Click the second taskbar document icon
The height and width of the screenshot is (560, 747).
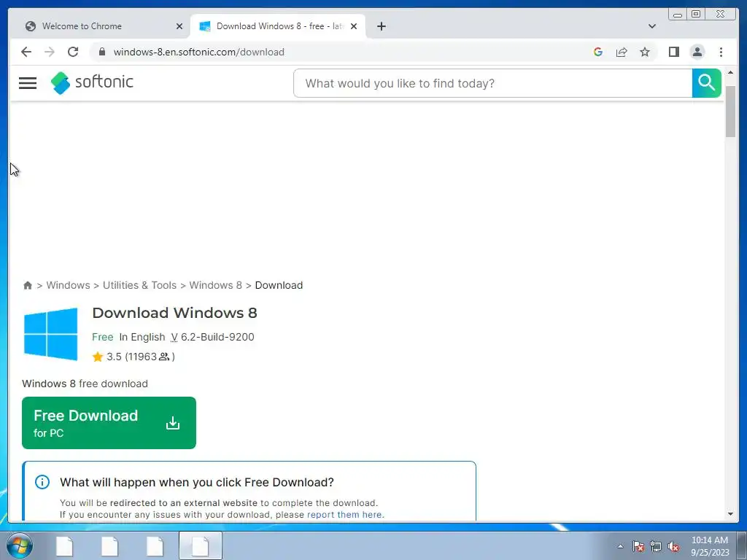click(110, 546)
